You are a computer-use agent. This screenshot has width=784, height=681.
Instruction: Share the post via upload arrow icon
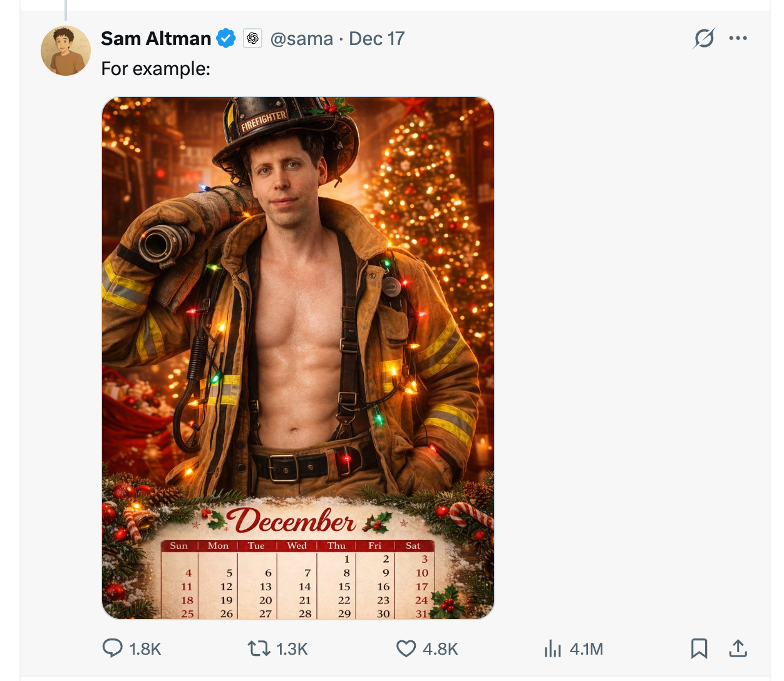(738, 648)
